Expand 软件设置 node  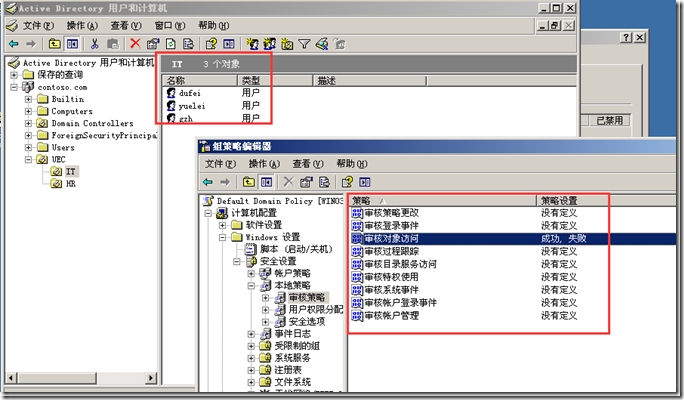click(x=222, y=225)
